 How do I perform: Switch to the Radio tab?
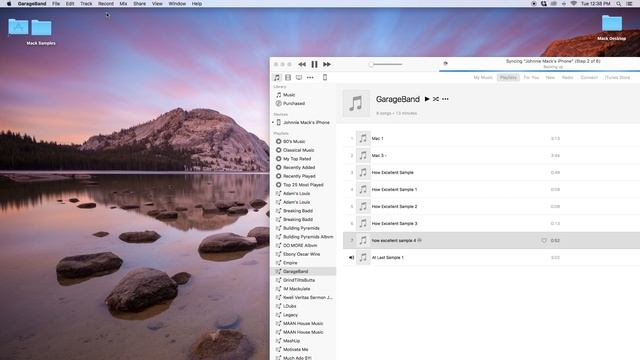567,78
